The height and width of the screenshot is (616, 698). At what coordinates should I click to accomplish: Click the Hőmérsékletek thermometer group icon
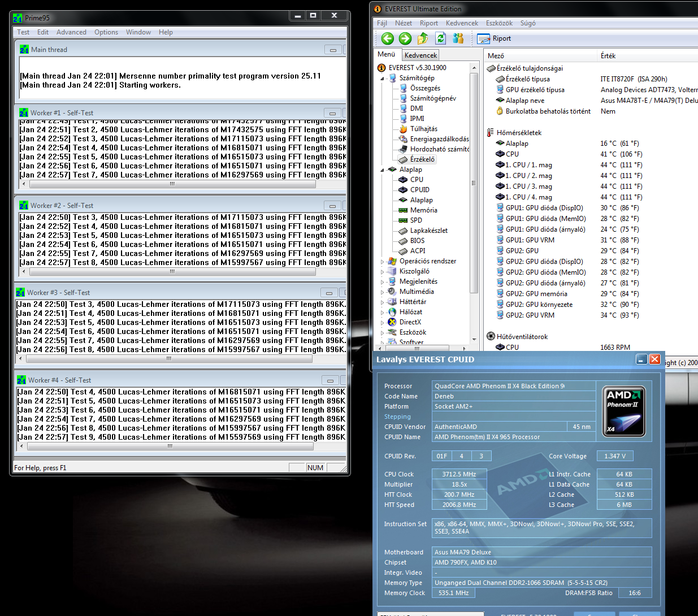[x=490, y=133]
